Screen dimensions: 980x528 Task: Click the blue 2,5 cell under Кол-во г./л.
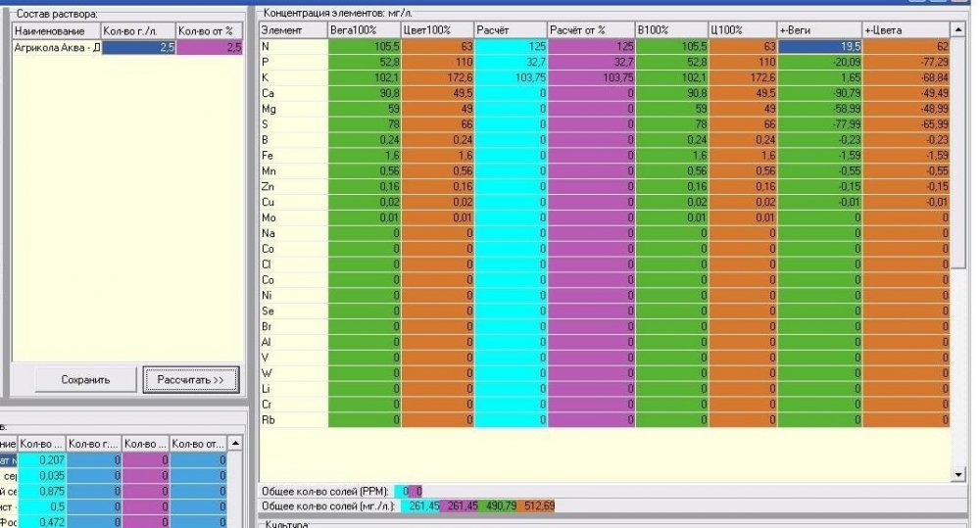[139, 47]
